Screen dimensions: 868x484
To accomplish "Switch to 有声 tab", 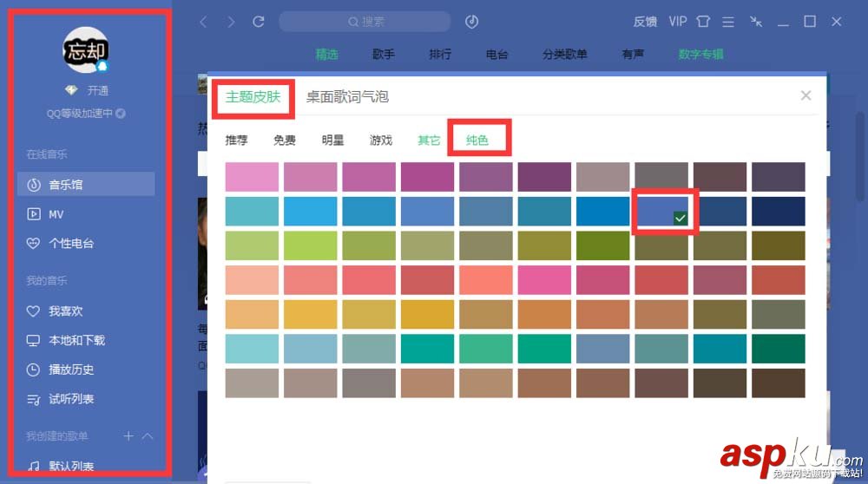I will [633, 54].
